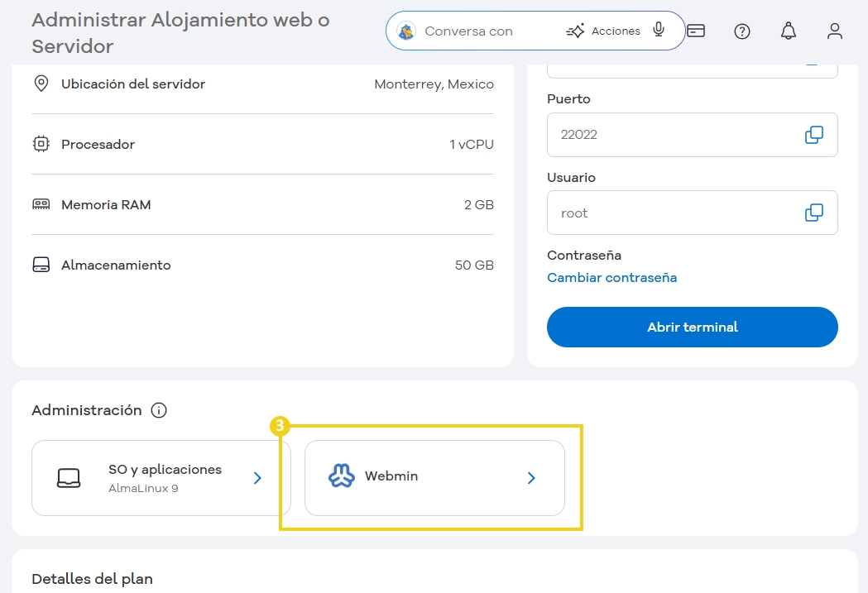Copy the Usuario root value
Image resolution: width=868 pixels, height=593 pixels.
(814, 212)
